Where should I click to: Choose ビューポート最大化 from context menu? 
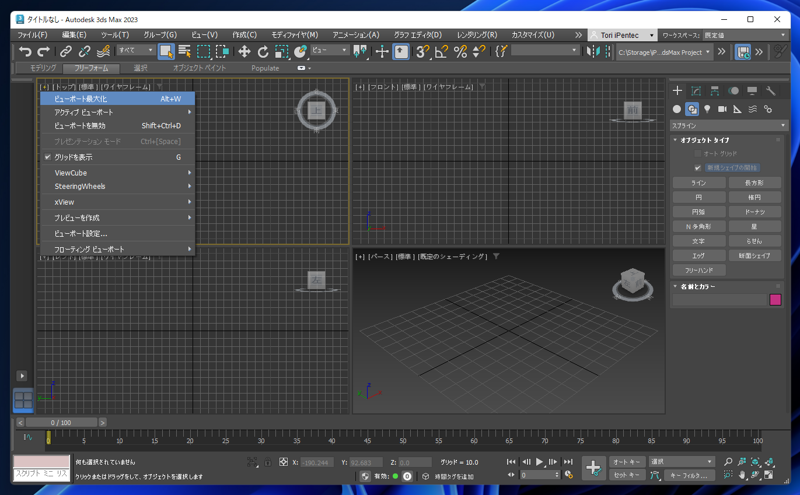coord(117,99)
